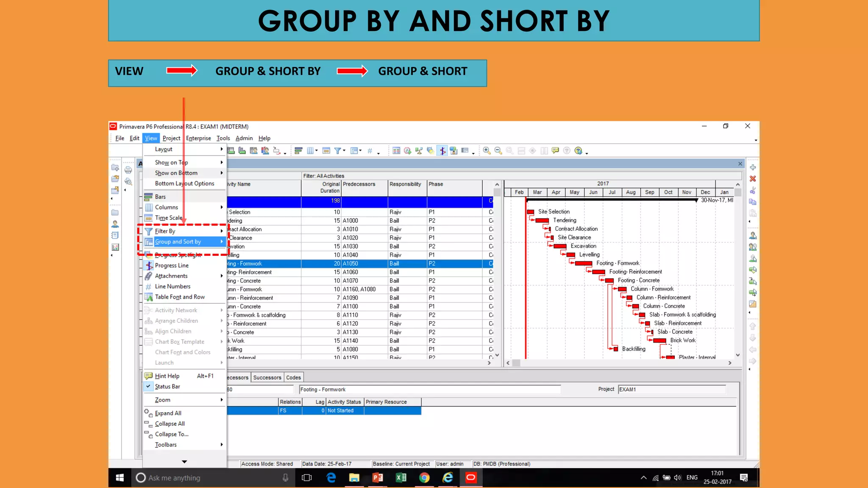Click the Zoom In magnifier icon

pos(487,151)
